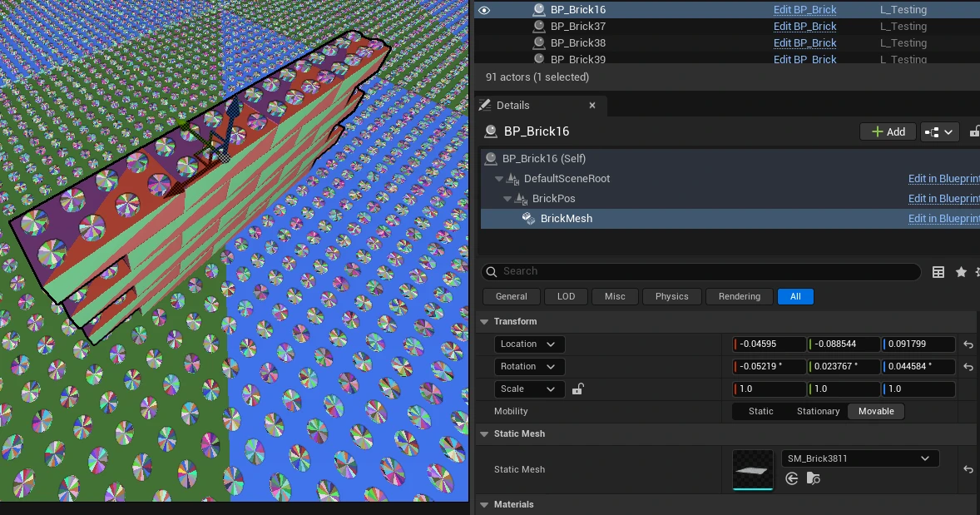
Task: Set Mobility to Movable
Action: (x=876, y=411)
